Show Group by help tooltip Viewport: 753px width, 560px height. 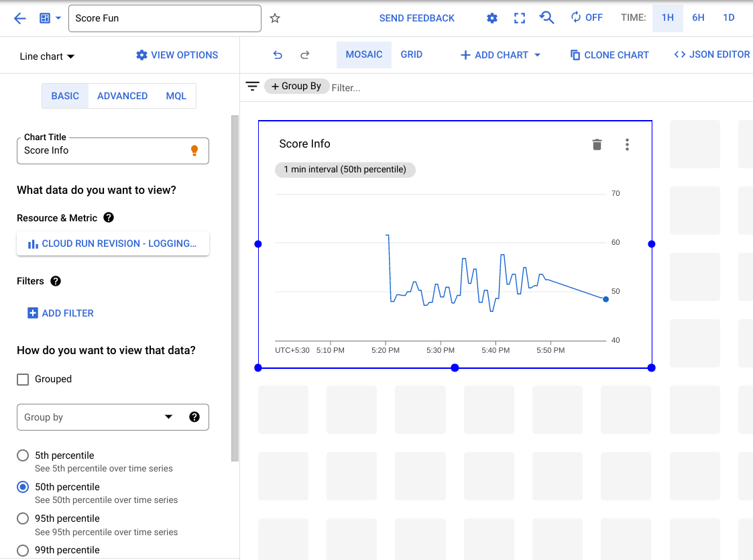click(194, 417)
